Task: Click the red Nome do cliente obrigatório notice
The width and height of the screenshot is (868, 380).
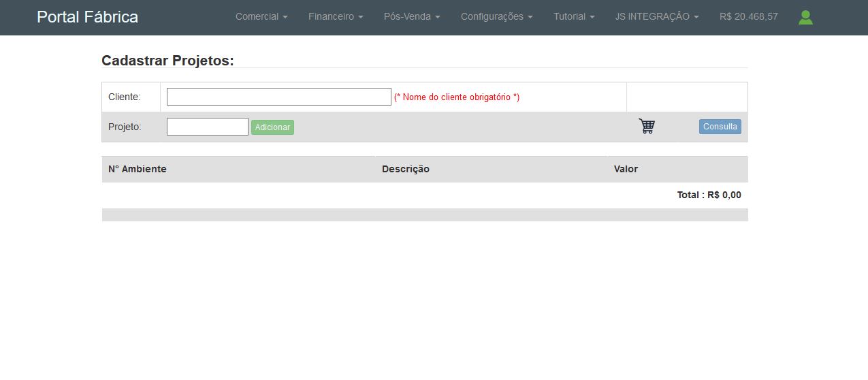Action: [457, 97]
